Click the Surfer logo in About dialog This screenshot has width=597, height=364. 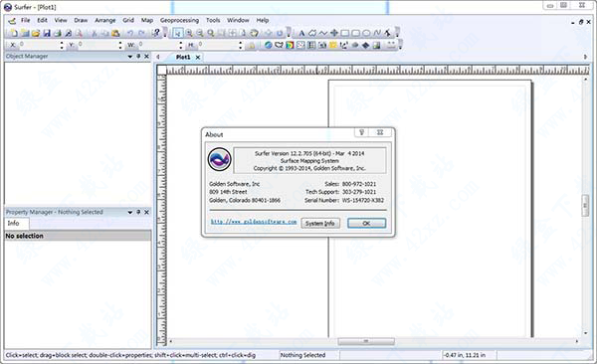[219, 159]
